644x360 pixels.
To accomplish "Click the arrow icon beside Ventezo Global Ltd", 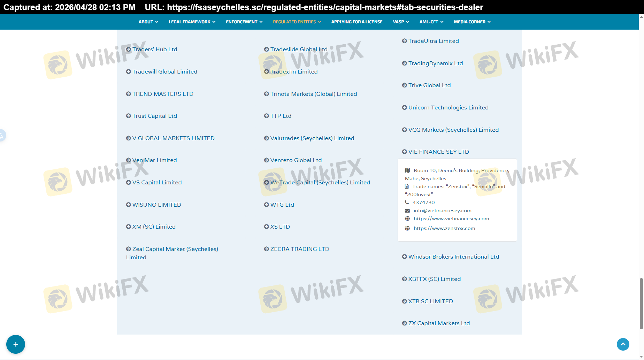I will (267, 160).
